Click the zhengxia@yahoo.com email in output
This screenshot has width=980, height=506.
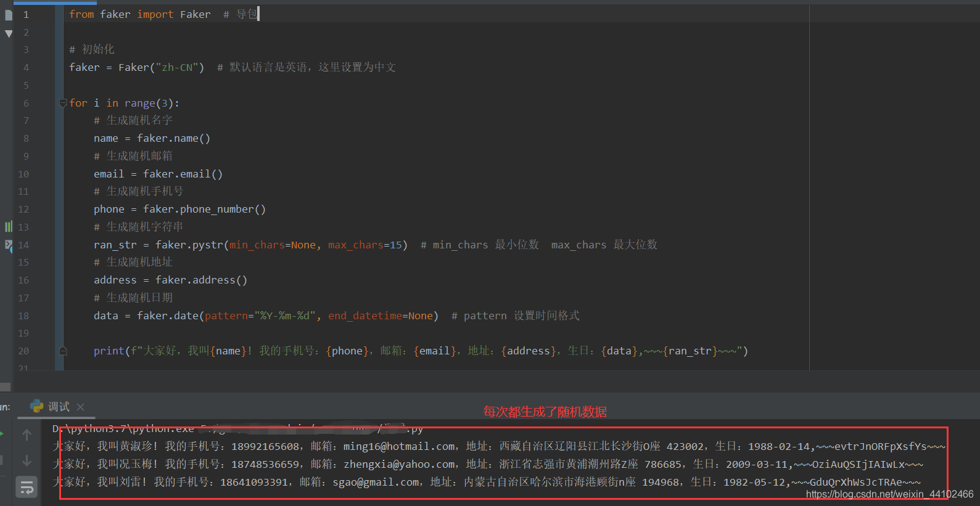click(x=399, y=464)
